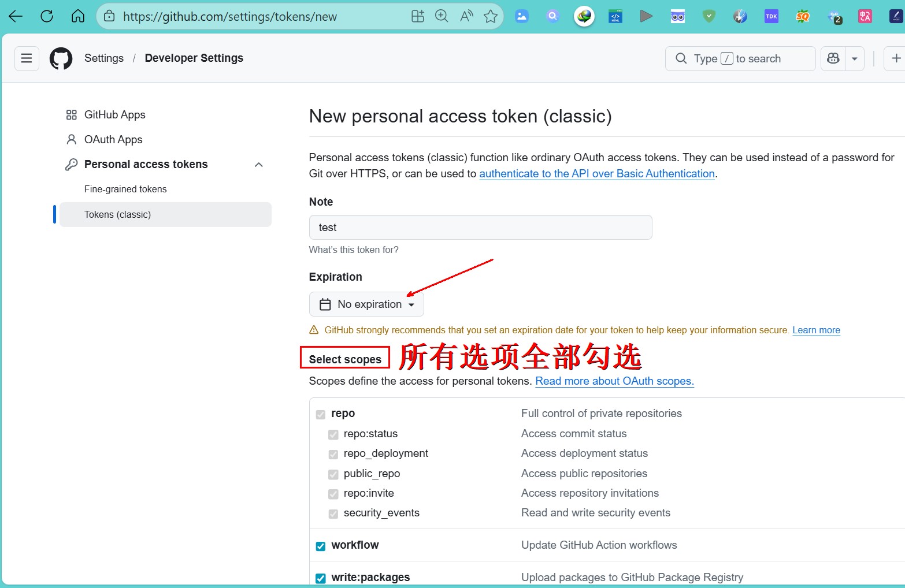
Task: Click the plus create-new icon in the header
Action: tap(896, 58)
